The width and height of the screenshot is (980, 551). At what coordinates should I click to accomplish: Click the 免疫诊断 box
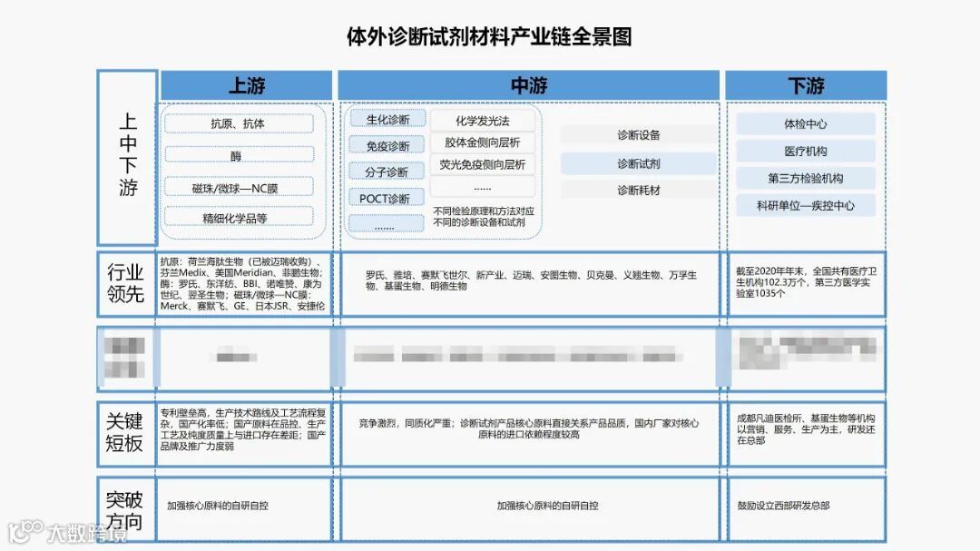pyautogui.click(x=387, y=146)
